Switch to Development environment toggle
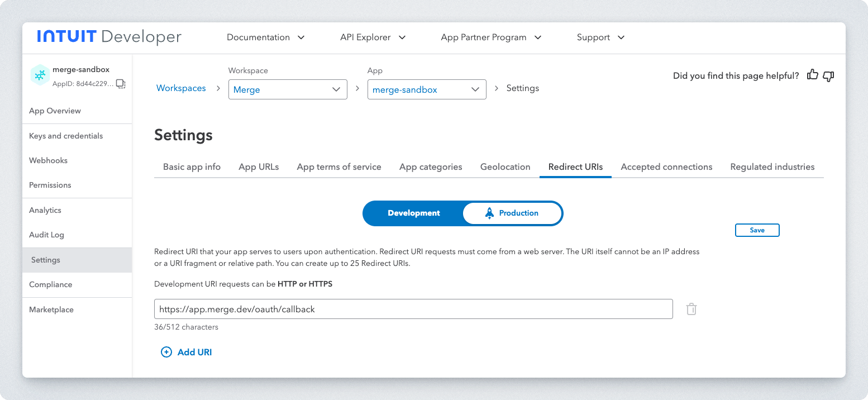The width and height of the screenshot is (868, 400). pos(413,213)
